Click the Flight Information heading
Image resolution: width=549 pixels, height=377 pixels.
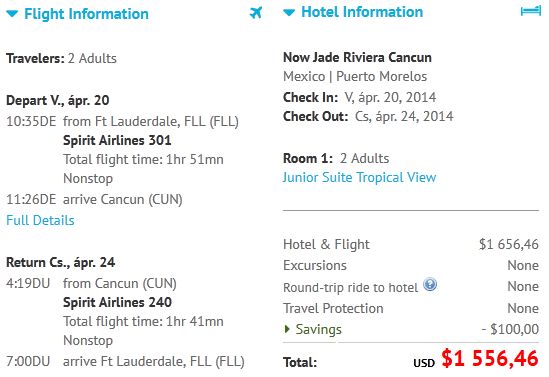86,14
